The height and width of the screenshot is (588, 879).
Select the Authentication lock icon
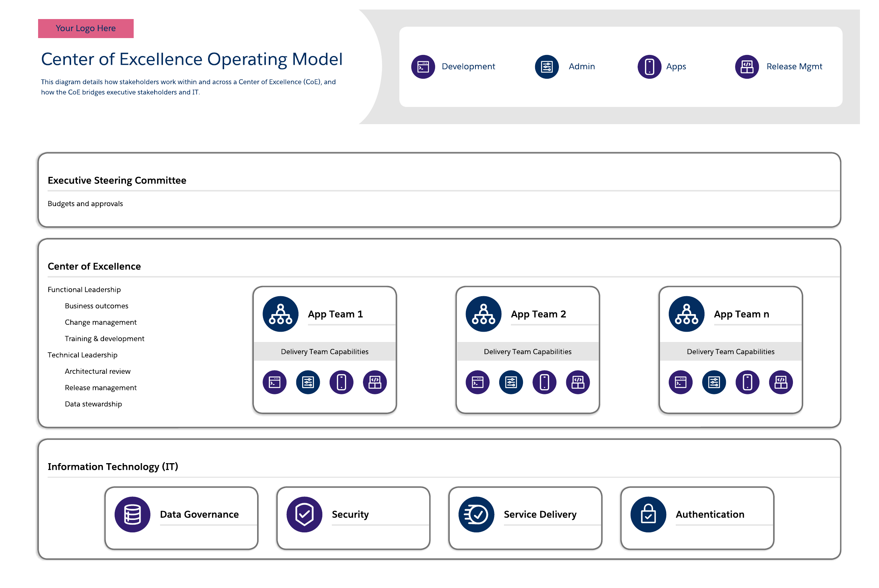[x=648, y=514]
